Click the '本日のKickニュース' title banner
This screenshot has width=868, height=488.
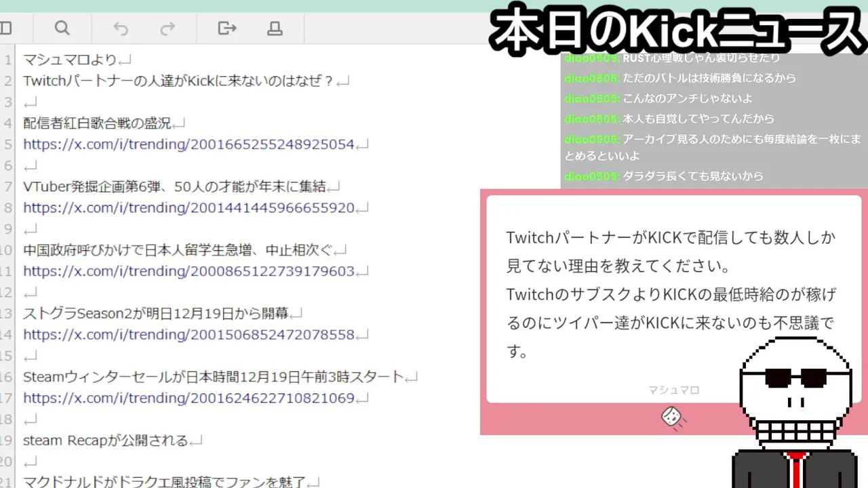click(678, 31)
